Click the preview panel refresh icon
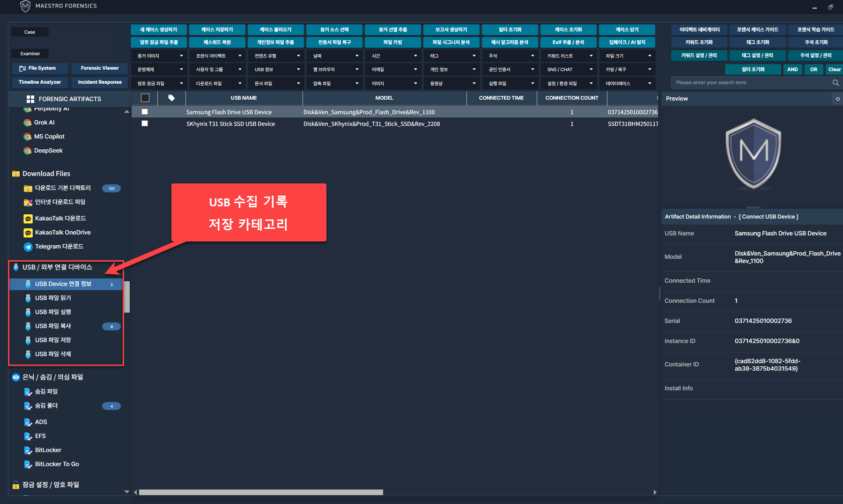 [x=837, y=99]
